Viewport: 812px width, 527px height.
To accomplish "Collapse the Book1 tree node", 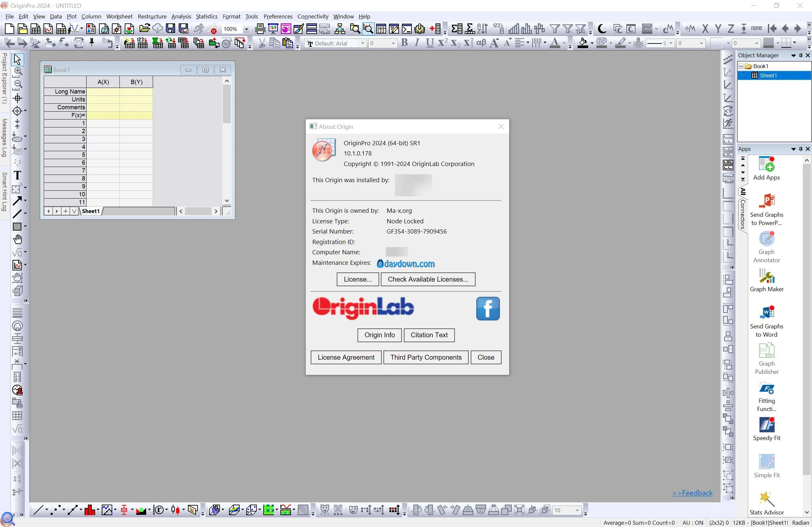I will (741, 66).
